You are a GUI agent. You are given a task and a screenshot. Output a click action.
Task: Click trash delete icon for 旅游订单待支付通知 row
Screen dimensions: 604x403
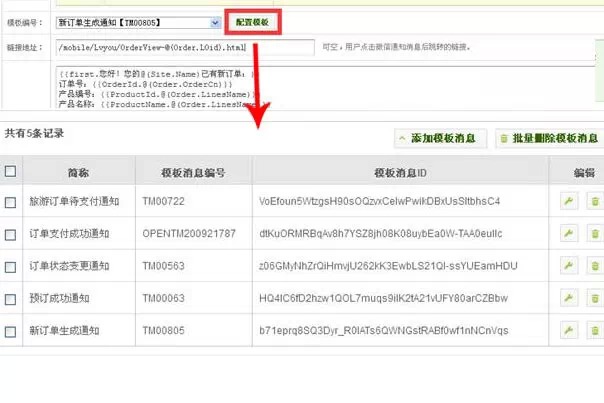595,202
